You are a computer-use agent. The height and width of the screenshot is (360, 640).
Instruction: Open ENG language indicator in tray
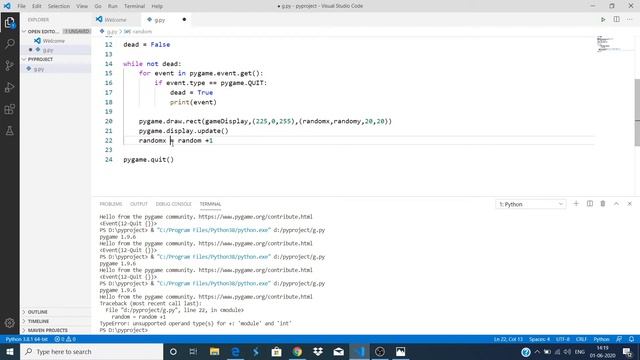click(x=580, y=351)
